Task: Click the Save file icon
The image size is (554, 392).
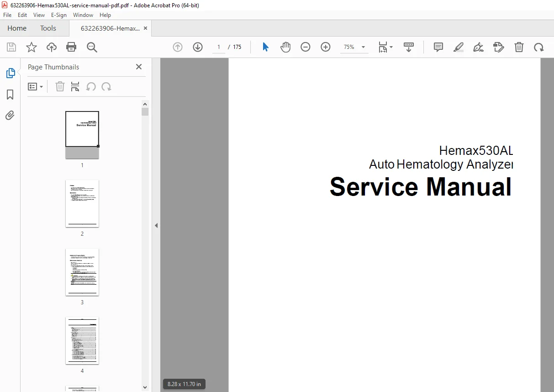Action: tap(11, 47)
